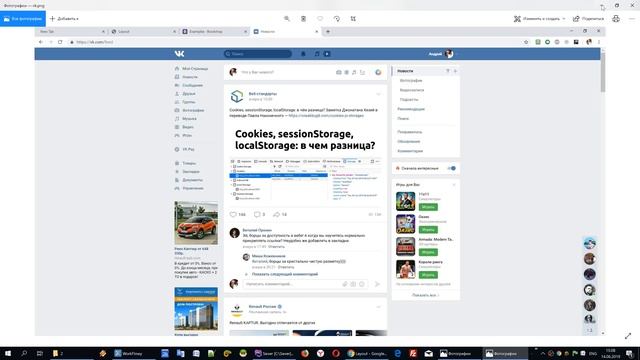The height and width of the screenshot is (360, 640).
Task: Open a new browser tab with the plus
Action: pyautogui.click(x=328, y=31)
